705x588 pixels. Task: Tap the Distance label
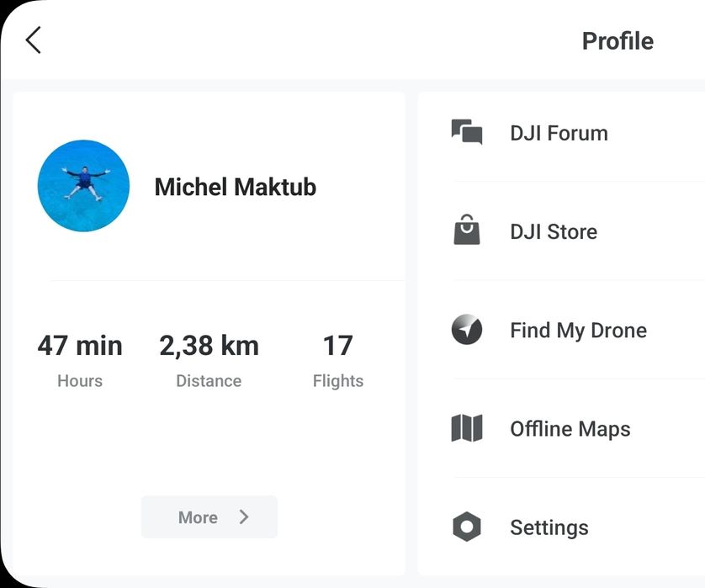[x=209, y=381]
